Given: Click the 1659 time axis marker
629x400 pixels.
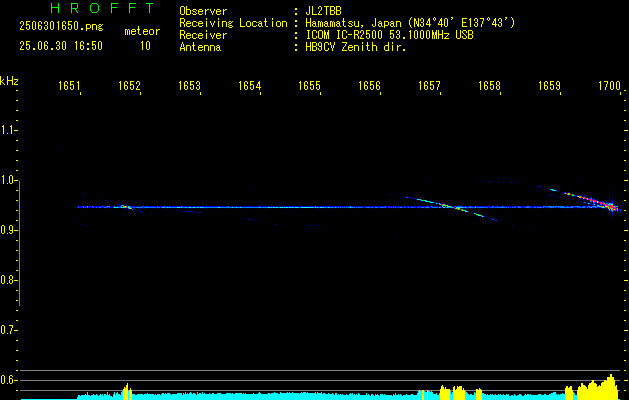Looking at the screenshot, I should coord(549,85).
